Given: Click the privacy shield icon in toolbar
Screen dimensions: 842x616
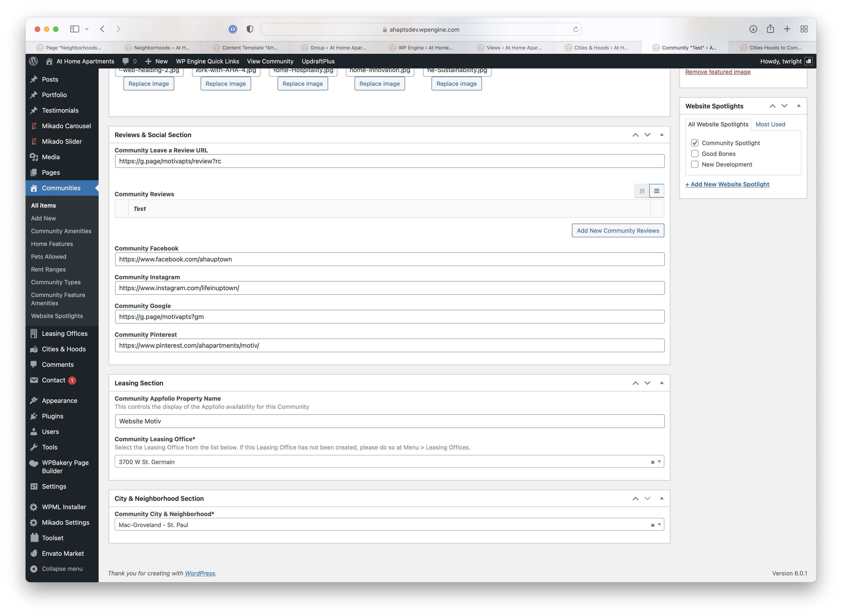Looking at the screenshot, I should [x=250, y=29].
